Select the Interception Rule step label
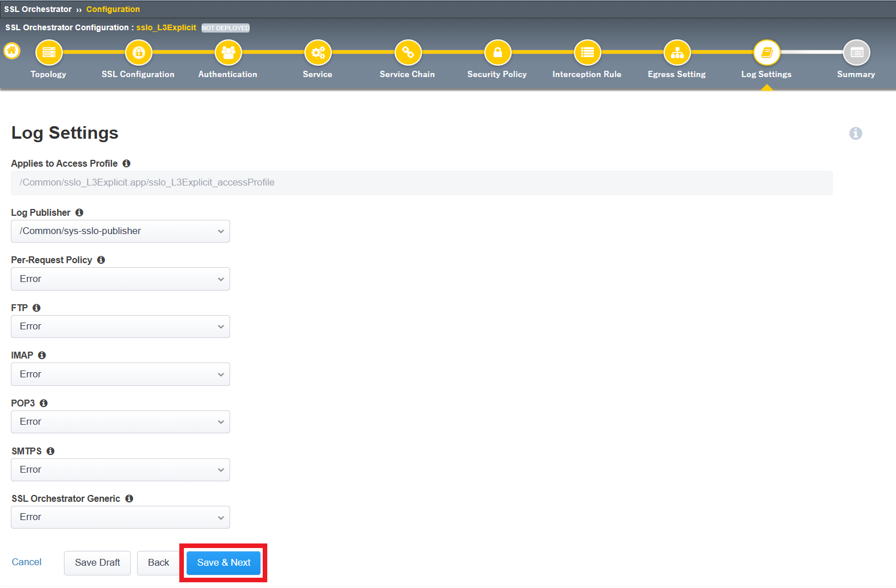The width and height of the screenshot is (896, 588). 587,74
